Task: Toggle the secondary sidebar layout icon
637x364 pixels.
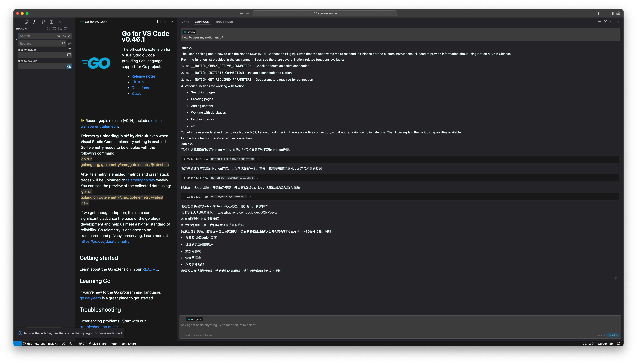Action: [x=612, y=14]
